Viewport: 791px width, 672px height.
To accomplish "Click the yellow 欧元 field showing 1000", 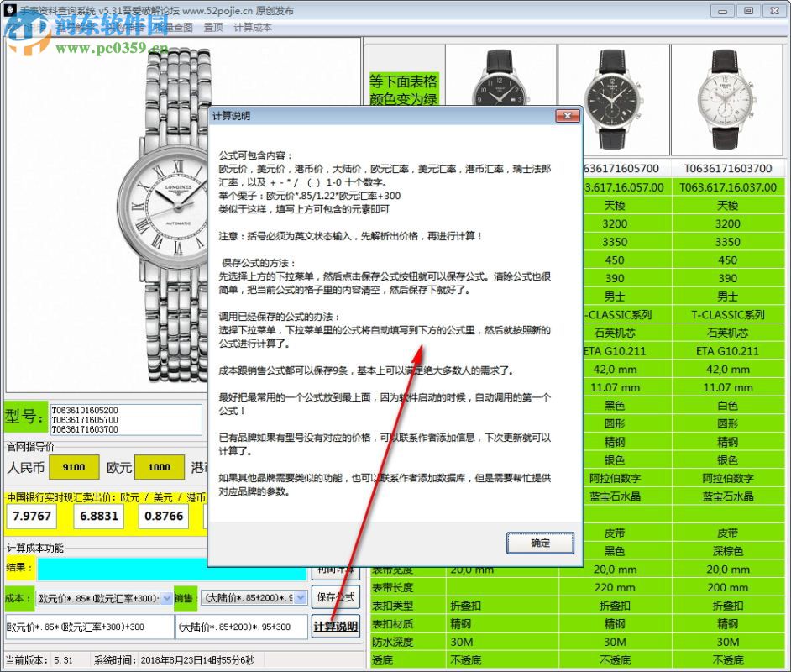I will [160, 467].
